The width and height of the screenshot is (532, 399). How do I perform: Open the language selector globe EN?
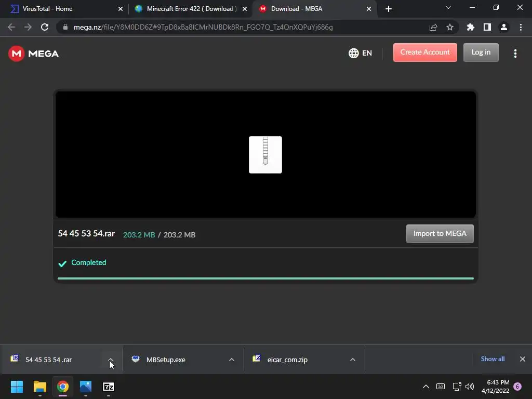click(360, 53)
